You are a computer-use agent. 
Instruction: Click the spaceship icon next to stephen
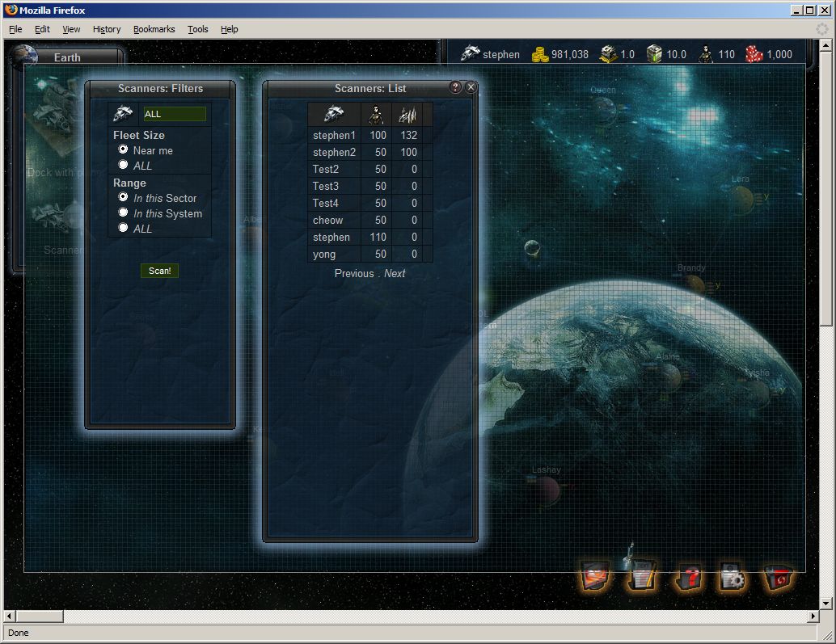coord(471,54)
